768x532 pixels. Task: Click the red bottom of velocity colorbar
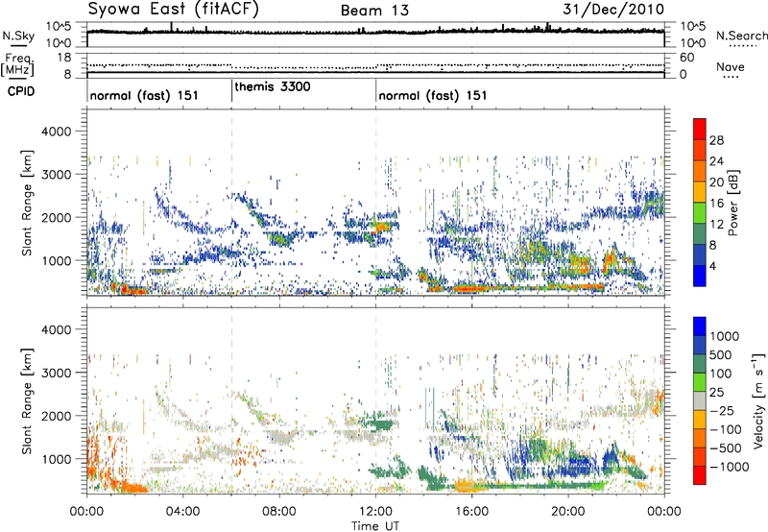tap(700, 475)
